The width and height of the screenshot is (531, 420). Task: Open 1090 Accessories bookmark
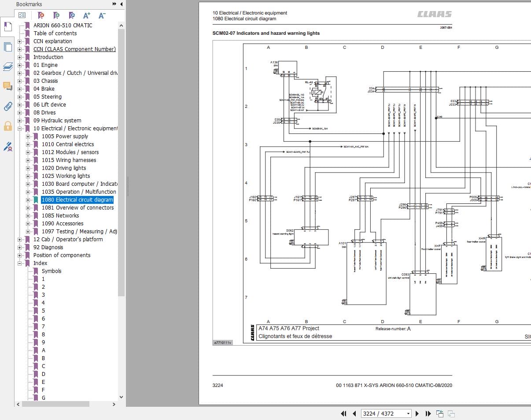pos(63,223)
